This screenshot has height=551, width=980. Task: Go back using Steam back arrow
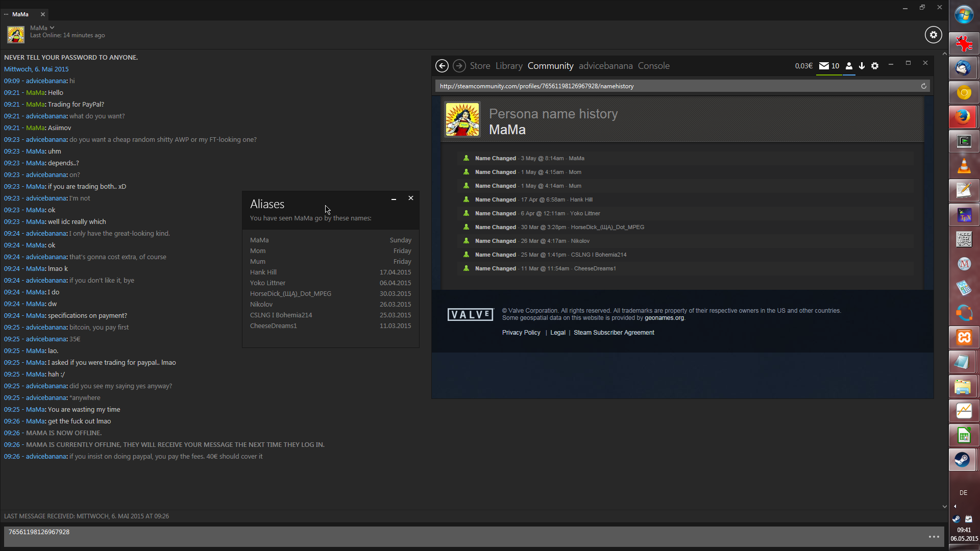[x=442, y=66]
